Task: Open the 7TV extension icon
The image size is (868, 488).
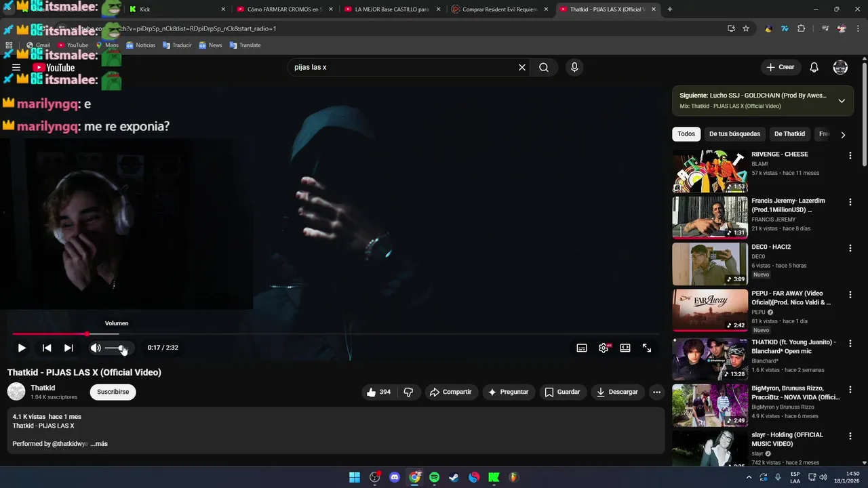Action: coord(785,28)
